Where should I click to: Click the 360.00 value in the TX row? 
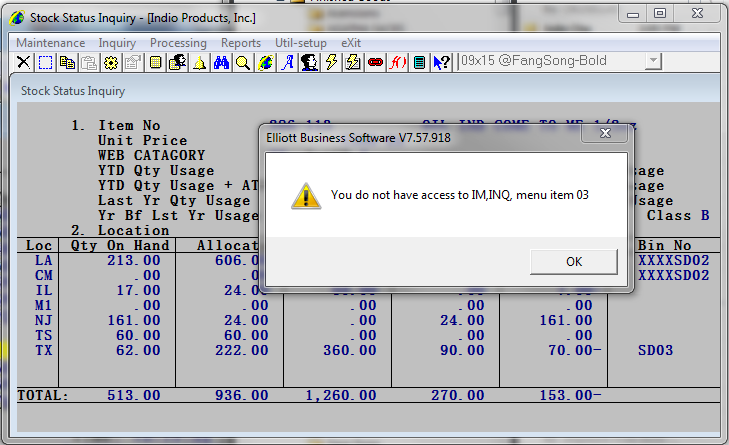(350, 350)
